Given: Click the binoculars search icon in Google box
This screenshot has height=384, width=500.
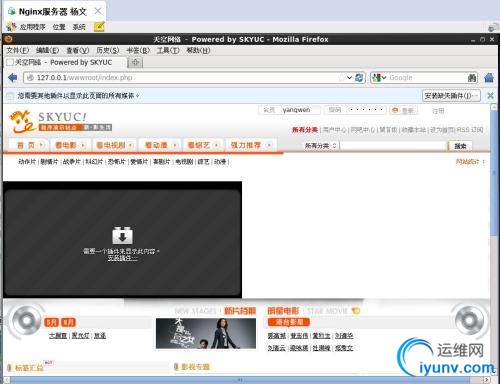Looking at the screenshot, I should [x=472, y=78].
